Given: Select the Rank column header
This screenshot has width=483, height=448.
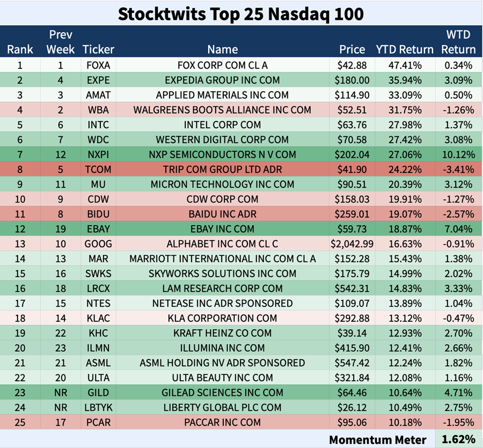Looking at the screenshot, I should click(20, 49).
